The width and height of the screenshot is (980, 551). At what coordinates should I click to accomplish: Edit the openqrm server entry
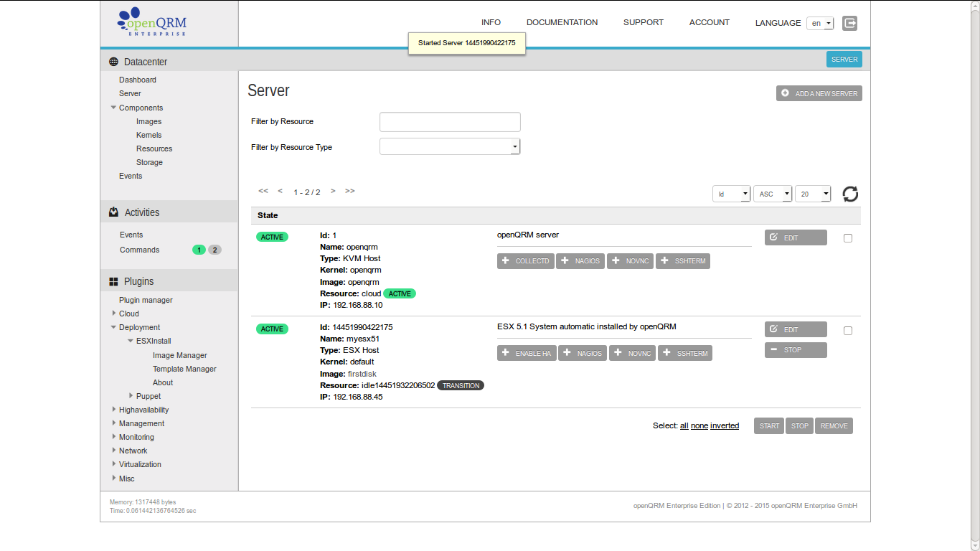(796, 237)
